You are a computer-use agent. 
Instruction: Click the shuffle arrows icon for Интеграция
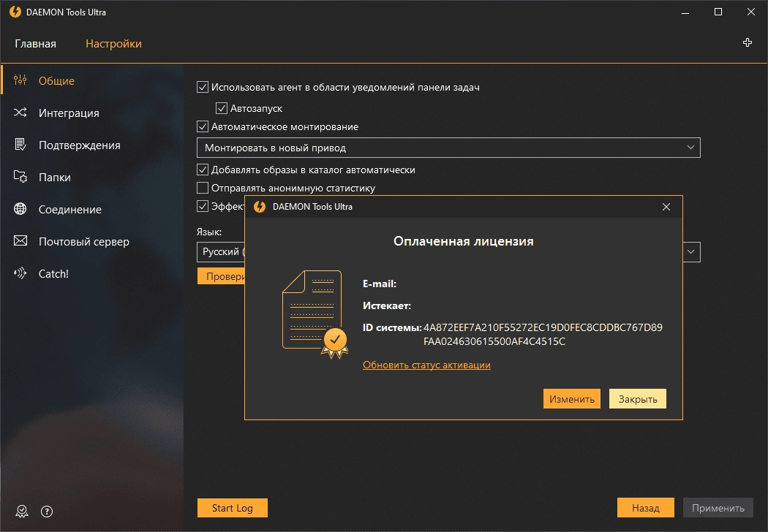coord(20,113)
